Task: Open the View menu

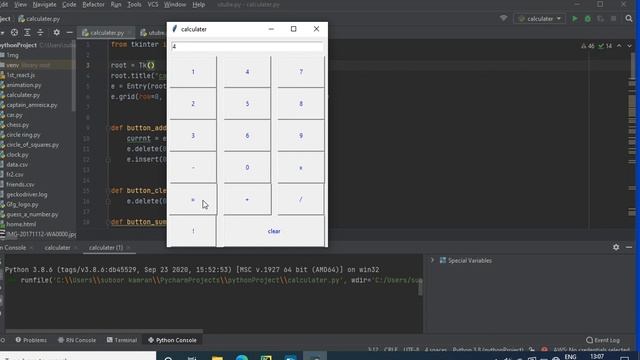Action: [20, 4]
